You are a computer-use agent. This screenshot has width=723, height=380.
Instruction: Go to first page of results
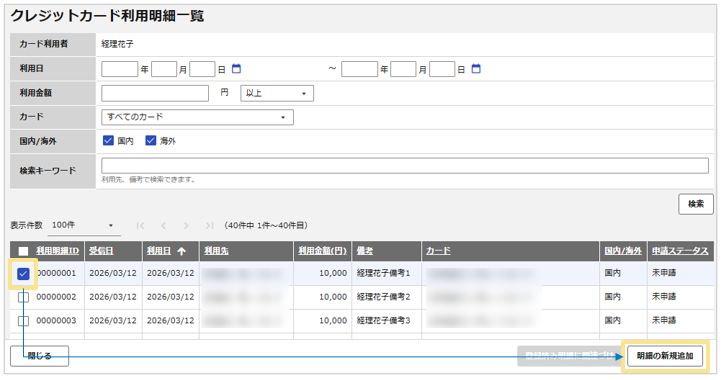point(141,226)
